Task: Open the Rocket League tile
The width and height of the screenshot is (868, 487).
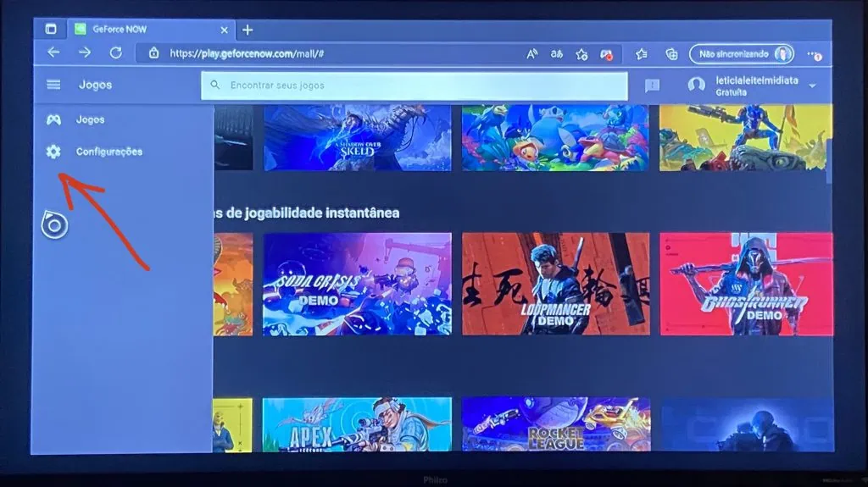Action: tap(556, 424)
